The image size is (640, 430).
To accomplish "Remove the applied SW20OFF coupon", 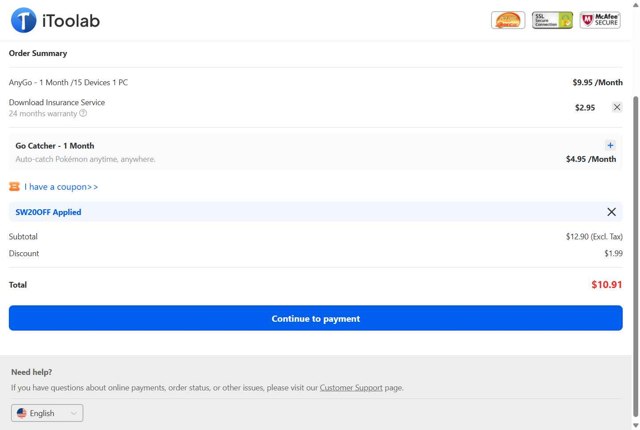I will click(611, 212).
